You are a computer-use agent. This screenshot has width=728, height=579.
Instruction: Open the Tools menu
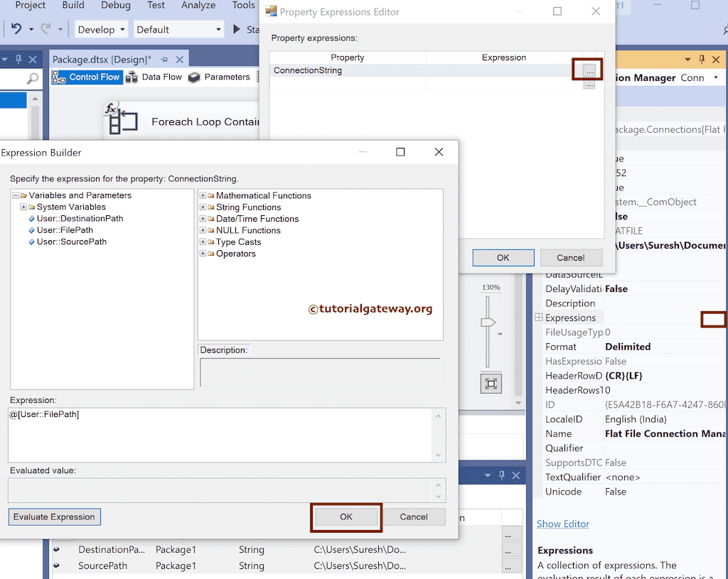(244, 5)
